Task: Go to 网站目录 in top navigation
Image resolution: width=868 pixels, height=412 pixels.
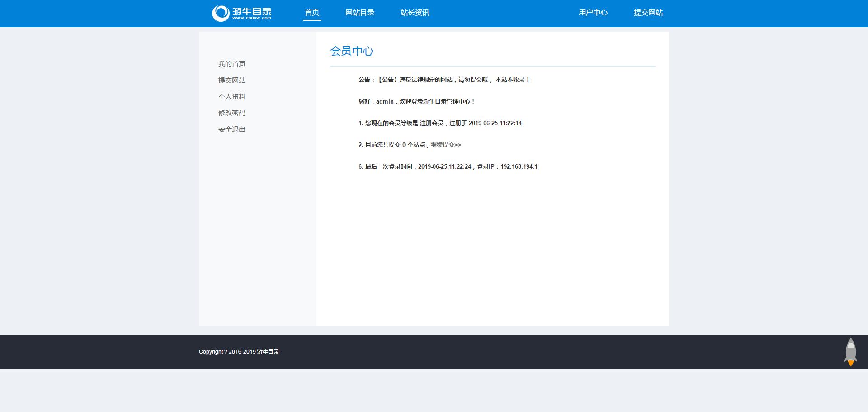Action: [359, 13]
